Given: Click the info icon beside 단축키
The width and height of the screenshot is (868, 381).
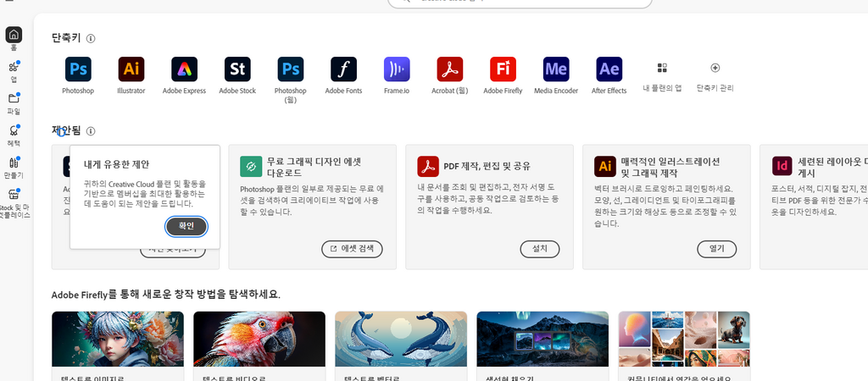Looking at the screenshot, I should tap(91, 39).
